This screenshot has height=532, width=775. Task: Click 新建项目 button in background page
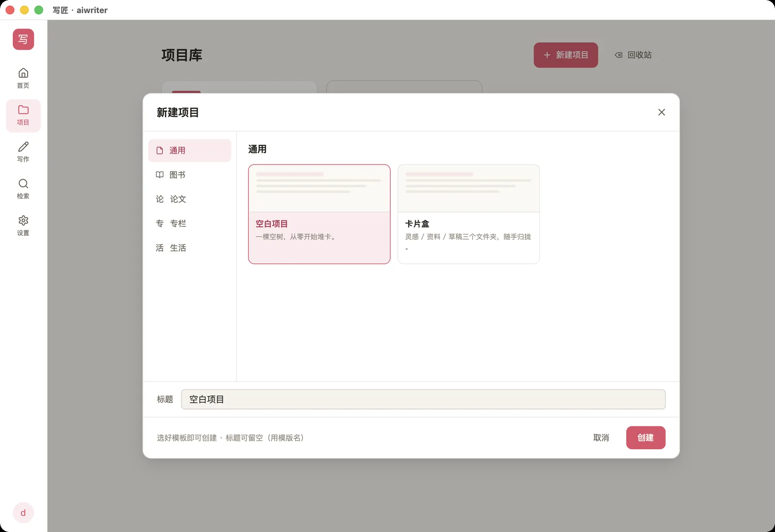pos(566,55)
